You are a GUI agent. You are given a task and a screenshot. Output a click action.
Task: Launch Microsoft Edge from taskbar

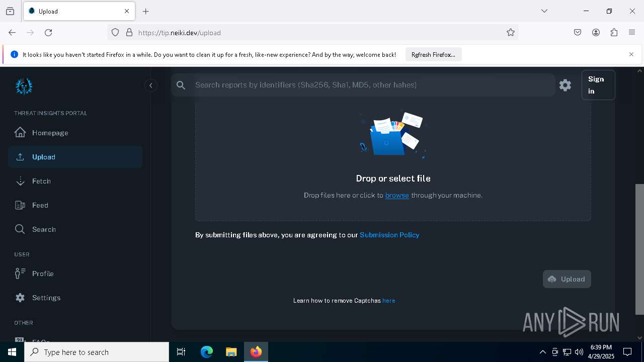[x=207, y=352]
